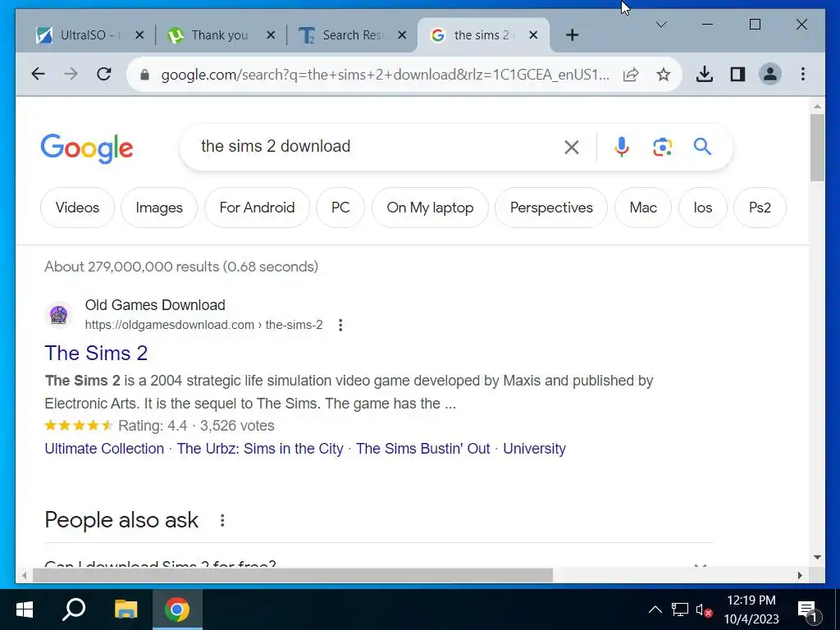Click About 279,000,000 results text
840x630 pixels.
181,267
